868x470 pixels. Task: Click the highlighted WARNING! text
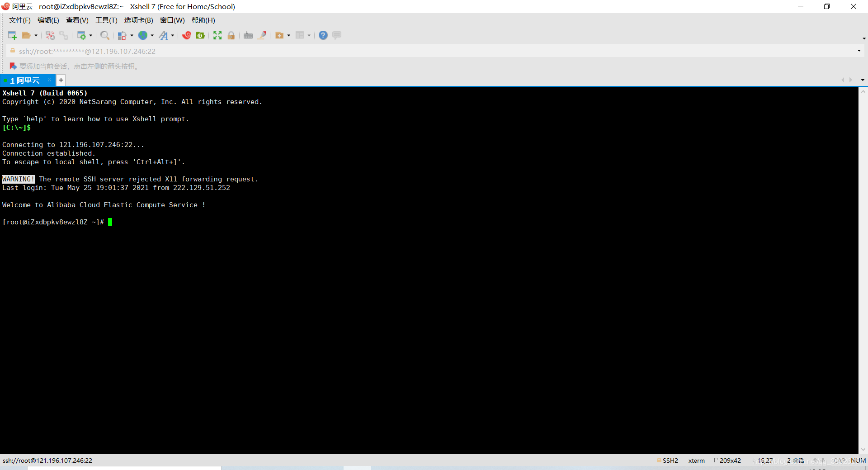(x=19, y=179)
